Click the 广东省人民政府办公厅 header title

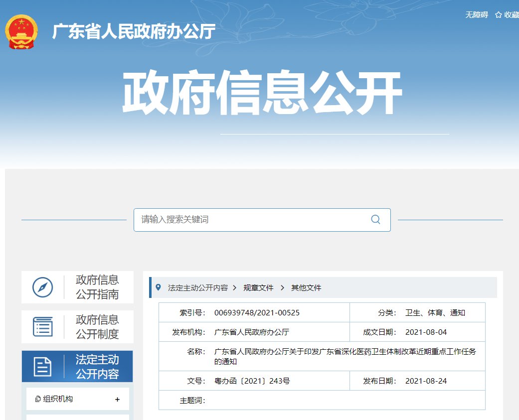pos(134,31)
